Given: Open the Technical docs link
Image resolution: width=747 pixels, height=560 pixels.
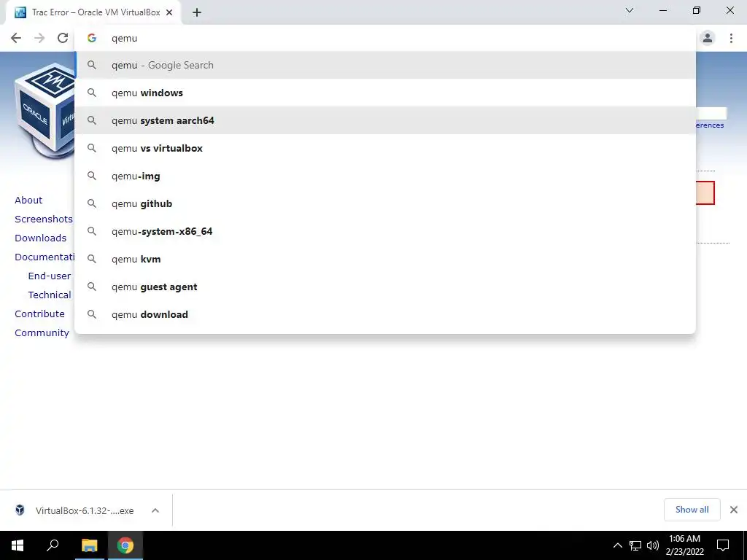Looking at the screenshot, I should pos(50,295).
